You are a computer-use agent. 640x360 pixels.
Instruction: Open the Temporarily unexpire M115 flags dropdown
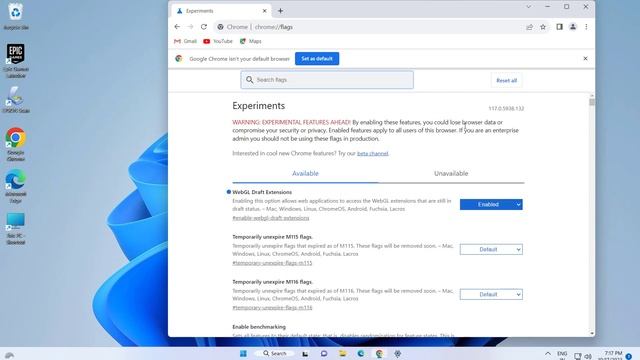(491, 249)
